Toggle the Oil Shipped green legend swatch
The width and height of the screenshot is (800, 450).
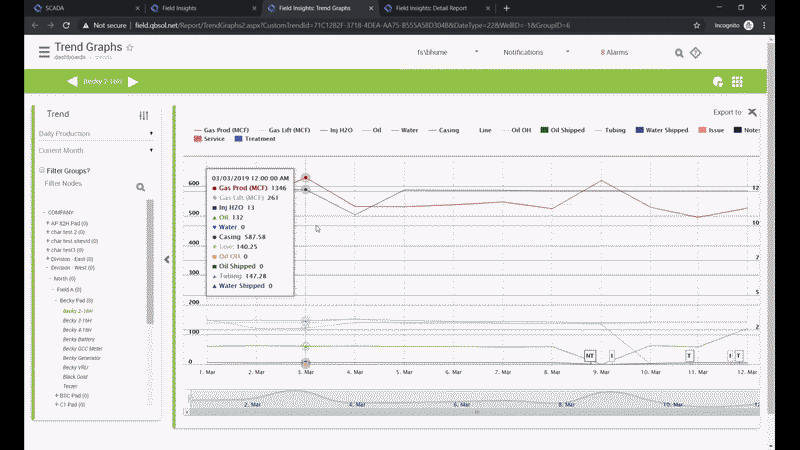click(x=544, y=130)
